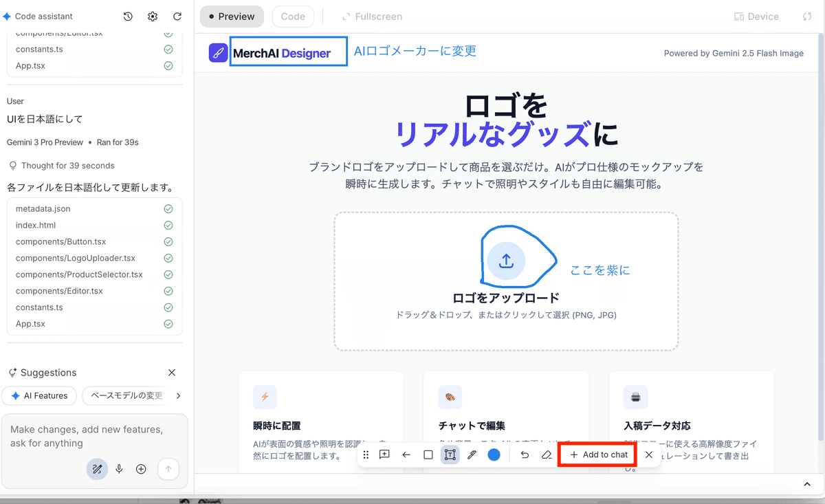Undo the last annotation
This screenshot has width=825, height=504.
tap(525, 454)
